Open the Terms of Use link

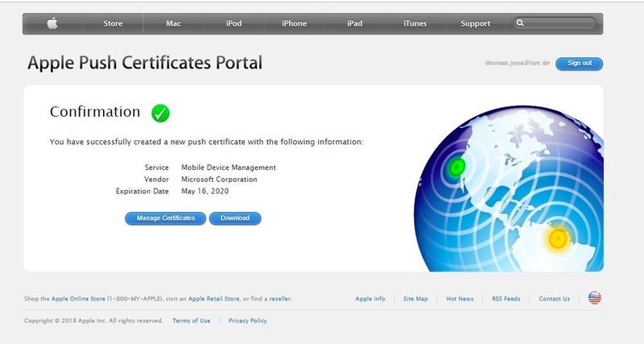pyautogui.click(x=191, y=321)
